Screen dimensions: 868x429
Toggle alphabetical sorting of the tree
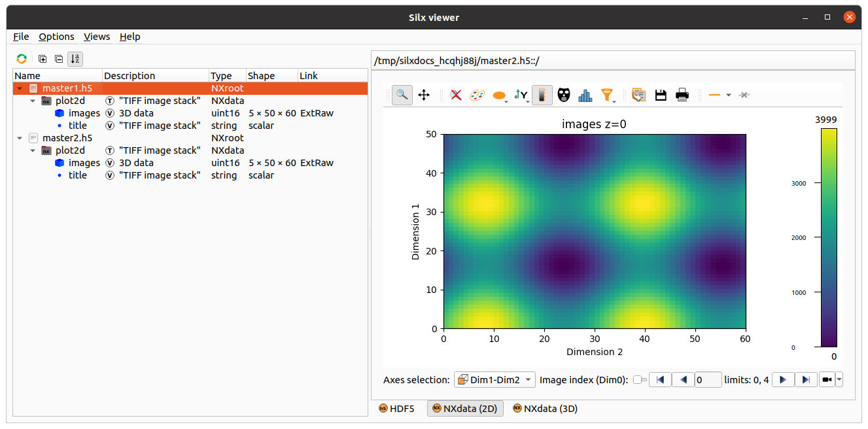[75, 59]
